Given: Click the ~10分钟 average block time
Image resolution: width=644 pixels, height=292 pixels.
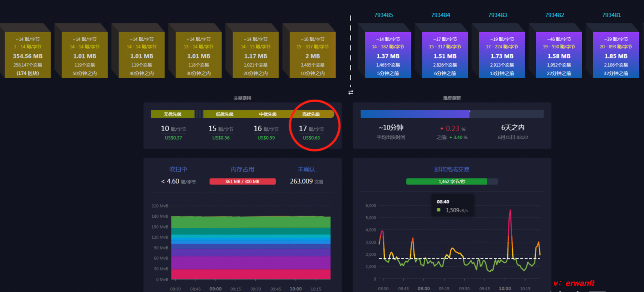Looking at the screenshot, I should pos(391,128).
